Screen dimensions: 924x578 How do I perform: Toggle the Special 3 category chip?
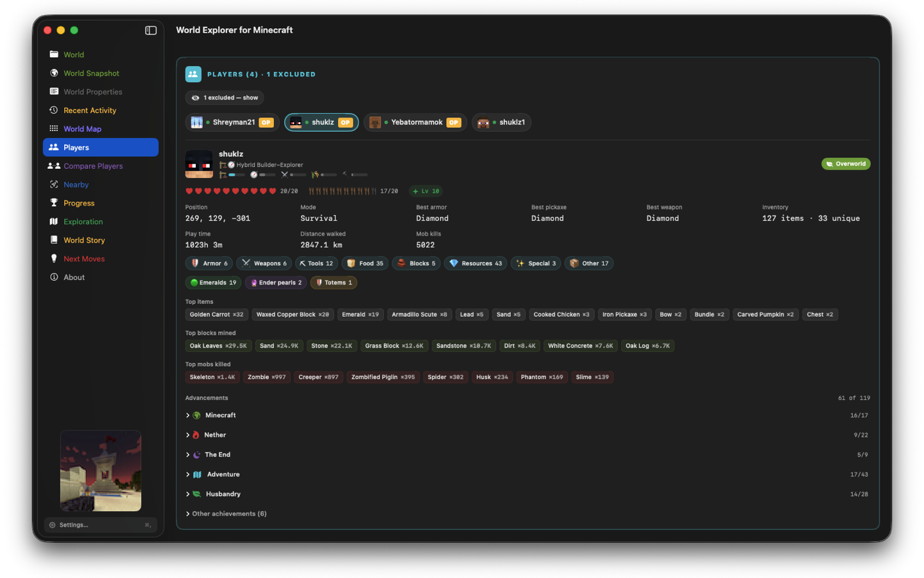point(536,263)
